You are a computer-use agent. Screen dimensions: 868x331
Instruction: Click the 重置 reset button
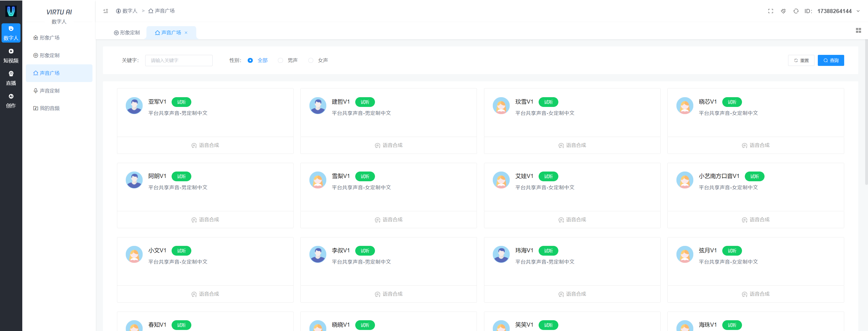click(801, 61)
